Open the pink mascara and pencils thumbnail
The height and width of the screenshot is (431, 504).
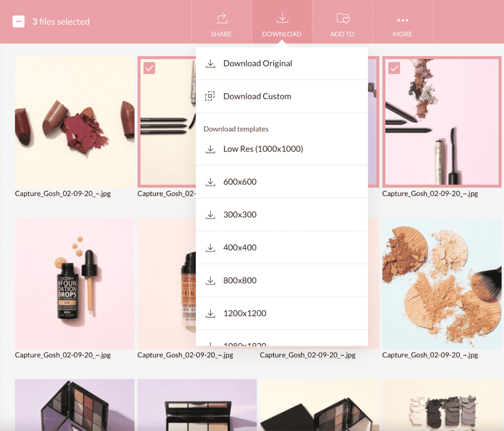[442, 122]
